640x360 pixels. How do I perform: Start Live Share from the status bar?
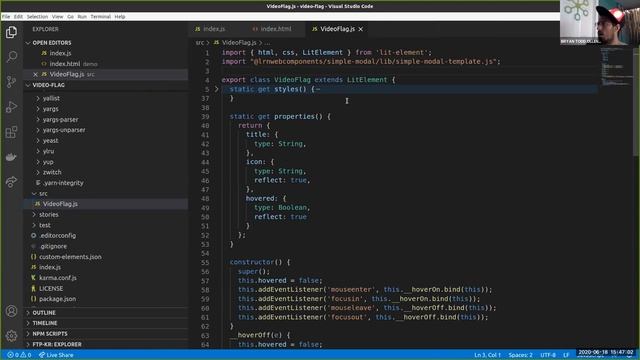[x=56, y=355]
